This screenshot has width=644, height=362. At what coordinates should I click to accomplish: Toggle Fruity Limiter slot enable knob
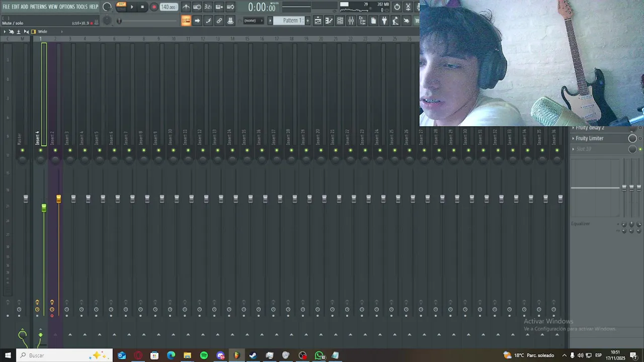pyautogui.click(x=632, y=138)
